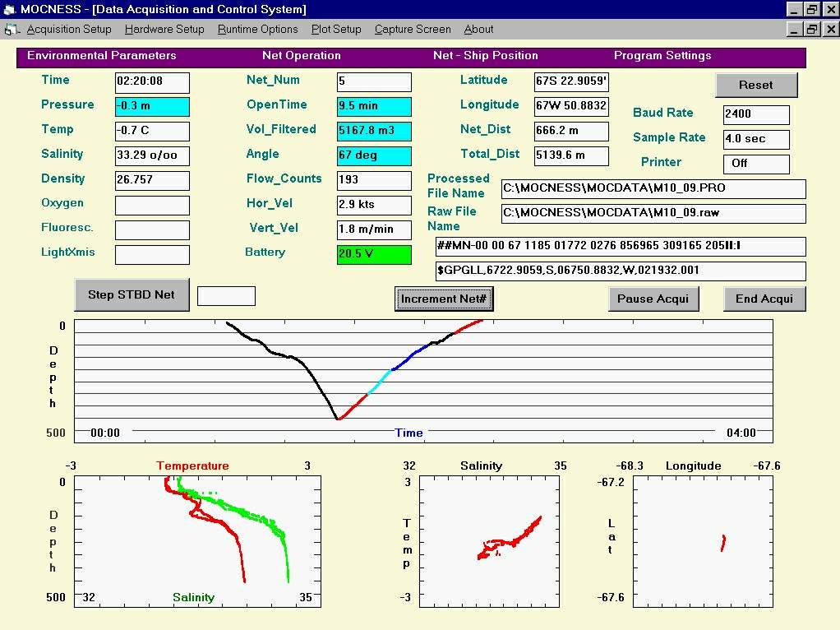840x630 pixels.
Task: Click the Net_Dist field showing 666.2 m
Action: [x=571, y=132]
